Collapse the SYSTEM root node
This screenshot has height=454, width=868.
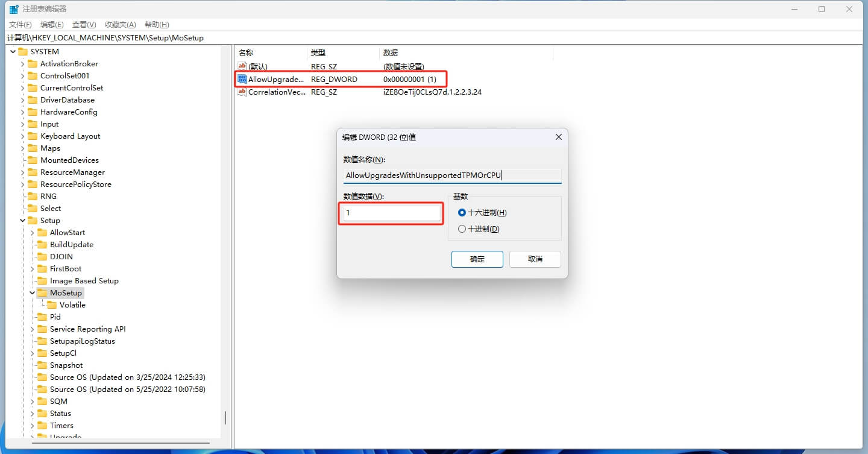click(x=13, y=51)
